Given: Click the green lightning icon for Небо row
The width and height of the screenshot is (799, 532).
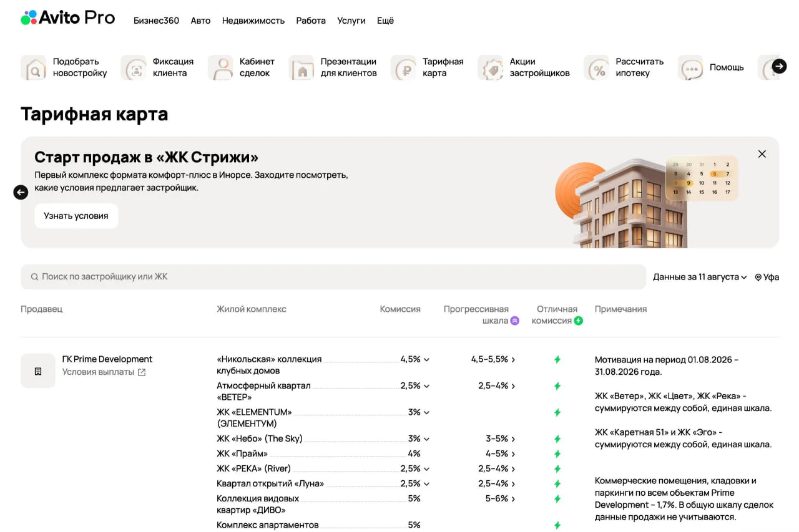Looking at the screenshot, I should tap(557, 439).
